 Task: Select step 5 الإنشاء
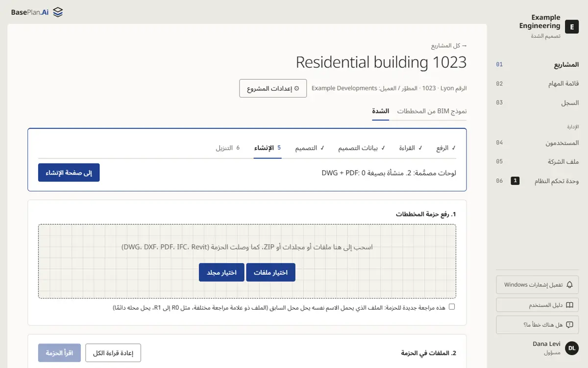coord(268,148)
